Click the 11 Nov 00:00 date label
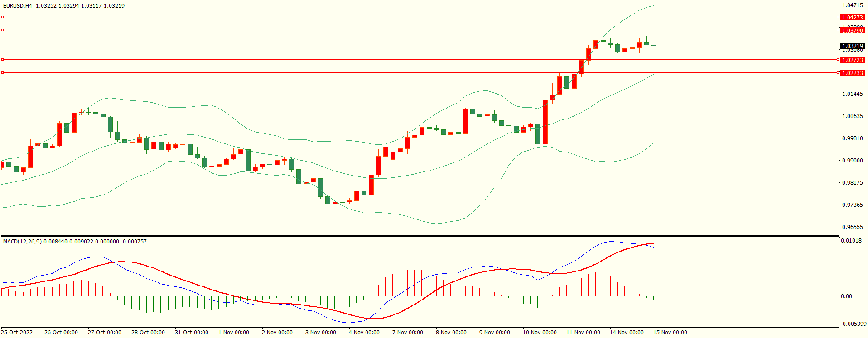 coord(583,333)
